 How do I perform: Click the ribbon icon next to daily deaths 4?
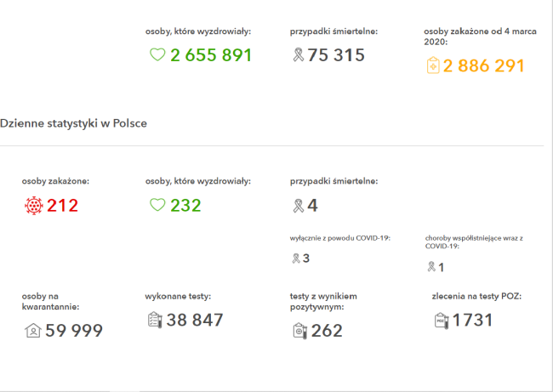pyautogui.click(x=298, y=205)
